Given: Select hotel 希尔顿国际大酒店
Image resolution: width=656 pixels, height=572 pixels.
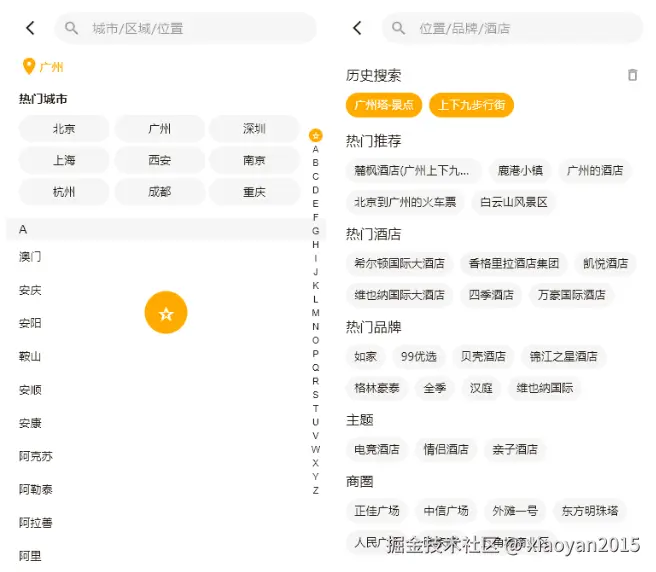Looking at the screenshot, I should point(399,263).
